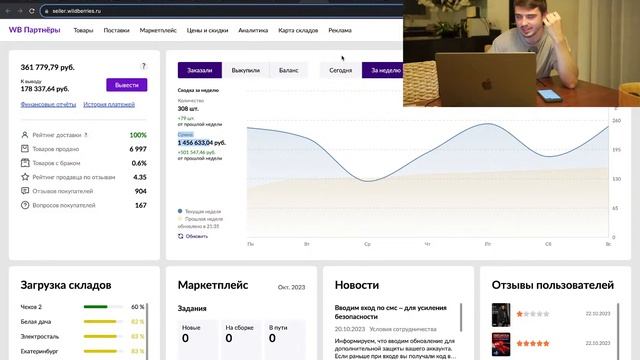Click the total balance 361 779,79 руб.

click(x=47, y=67)
